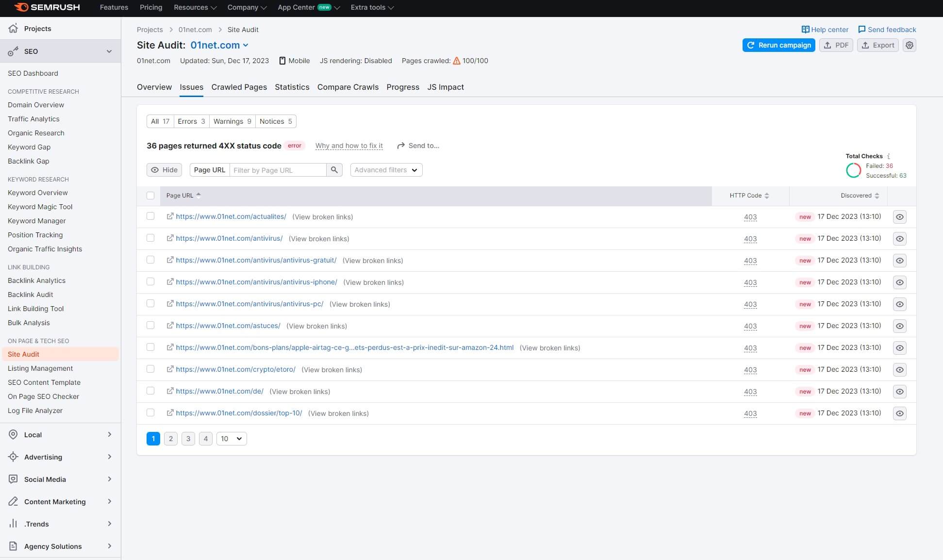Toggle the checkbox for first page URL row
The width and height of the screenshot is (943, 560).
pyautogui.click(x=151, y=216)
